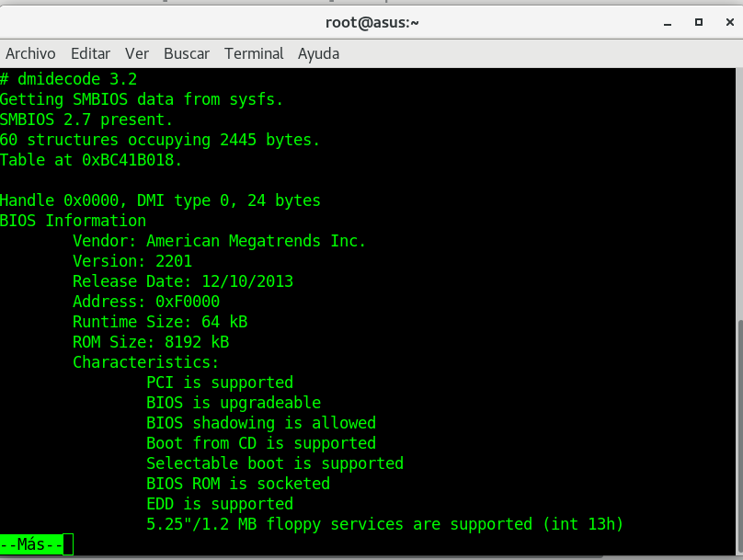Open the Archivo menu
Image resolution: width=743 pixels, height=560 pixels.
pos(30,53)
